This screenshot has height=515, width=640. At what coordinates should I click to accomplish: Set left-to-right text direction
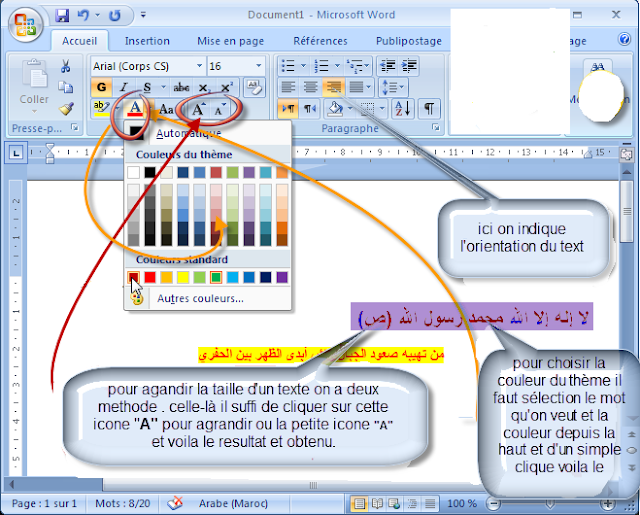point(289,109)
